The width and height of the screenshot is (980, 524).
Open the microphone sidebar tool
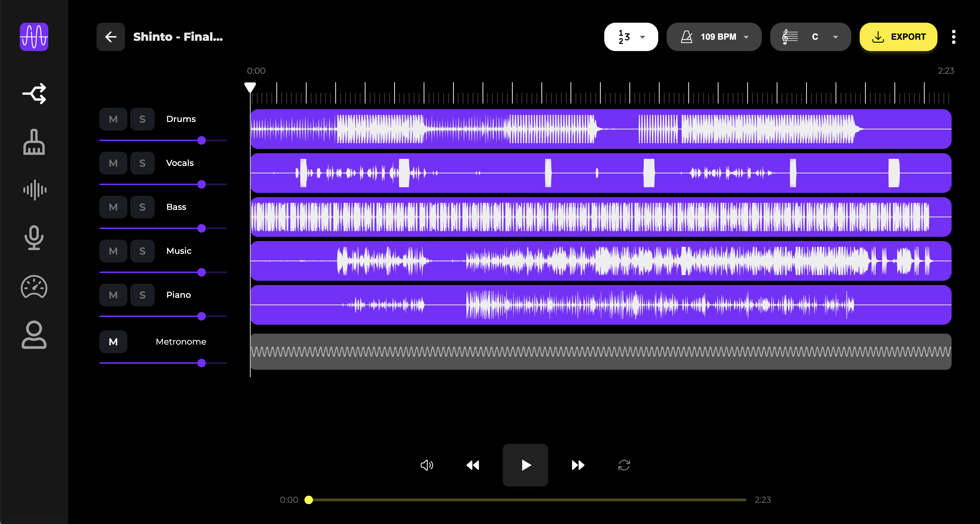coord(34,238)
